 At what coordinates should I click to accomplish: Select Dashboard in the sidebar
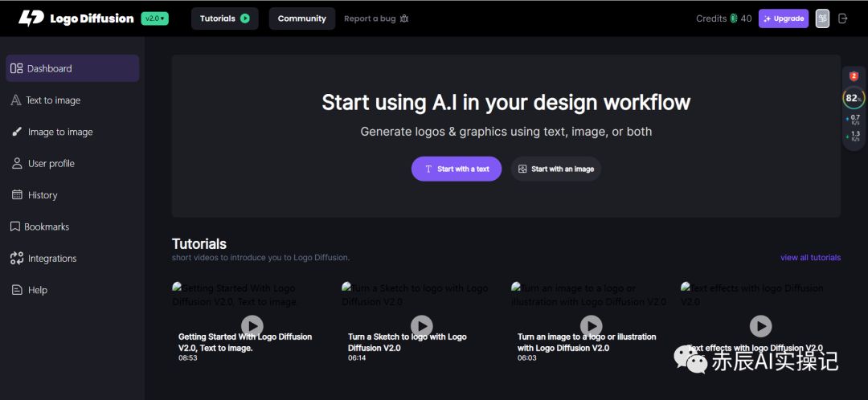72,68
